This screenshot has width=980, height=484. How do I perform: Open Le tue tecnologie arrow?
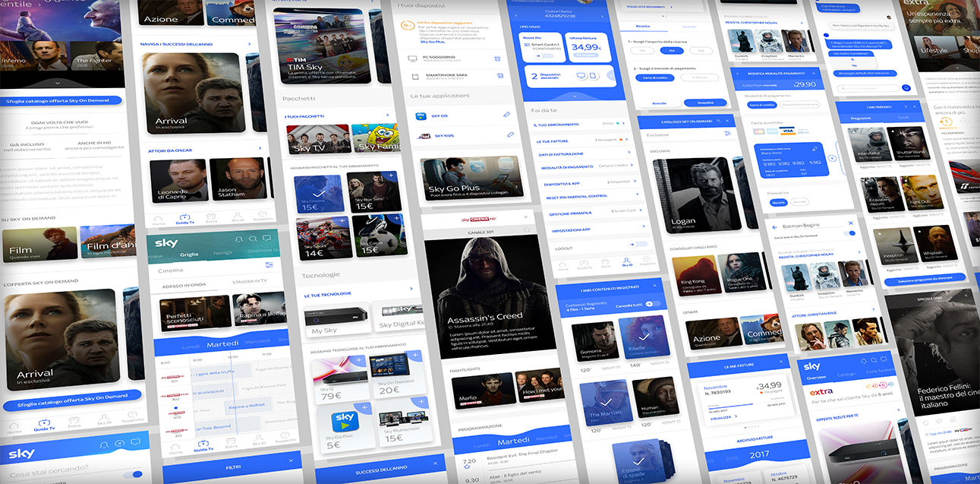point(411,288)
